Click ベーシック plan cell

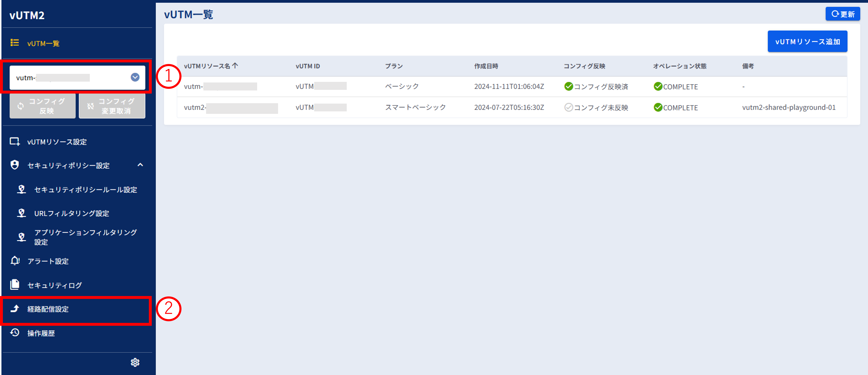[402, 86]
